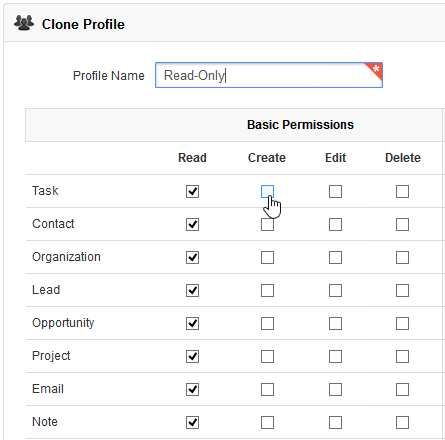Enable Create permission for Task

(267, 191)
